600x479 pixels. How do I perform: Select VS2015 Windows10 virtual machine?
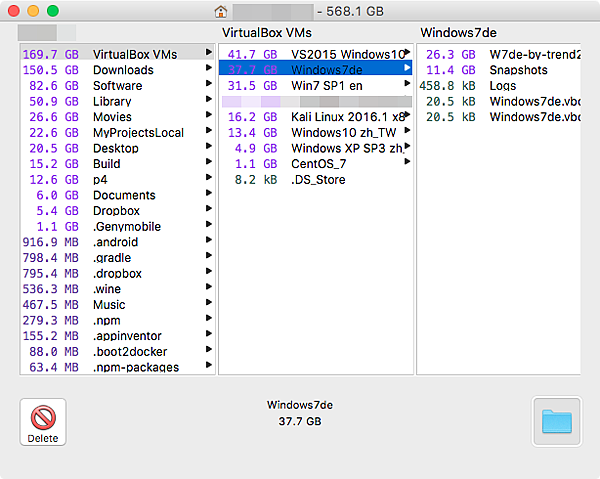316,54
